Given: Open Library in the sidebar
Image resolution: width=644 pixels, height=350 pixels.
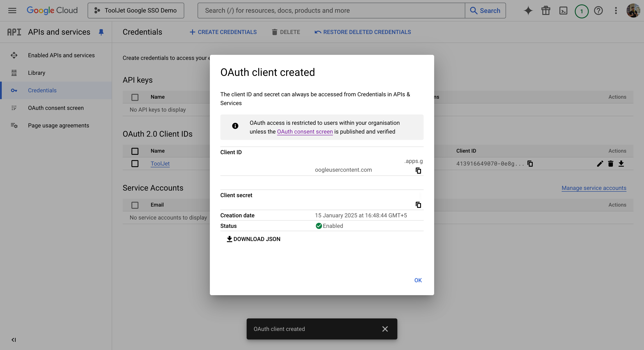Looking at the screenshot, I should coord(37,73).
